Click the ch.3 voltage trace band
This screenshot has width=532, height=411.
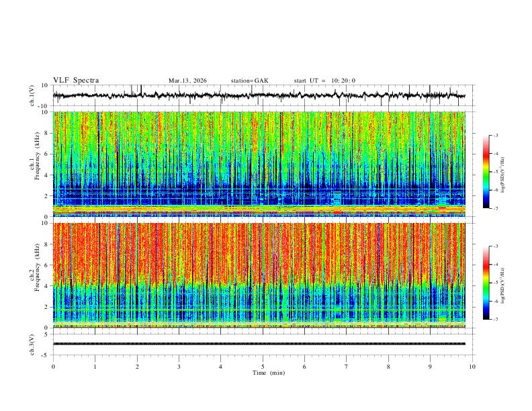point(259,344)
